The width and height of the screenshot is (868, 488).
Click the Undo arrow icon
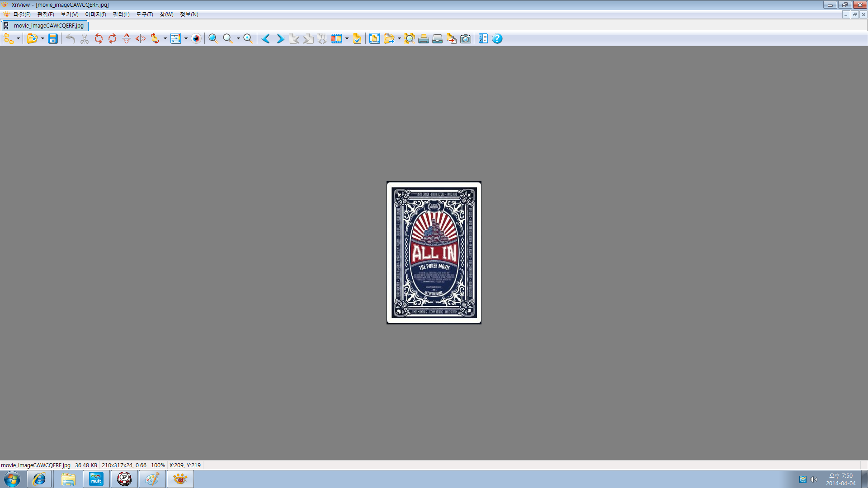pos(70,39)
